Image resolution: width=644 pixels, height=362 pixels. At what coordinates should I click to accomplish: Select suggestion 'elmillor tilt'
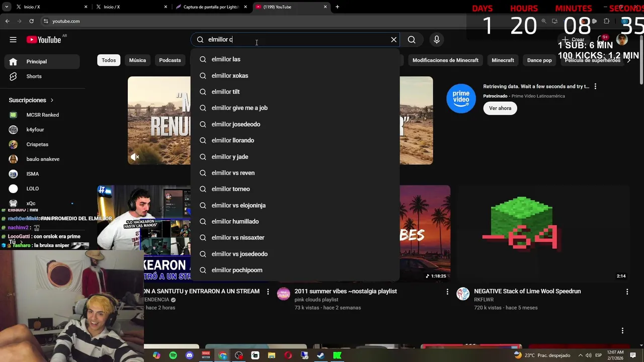click(x=295, y=92)
